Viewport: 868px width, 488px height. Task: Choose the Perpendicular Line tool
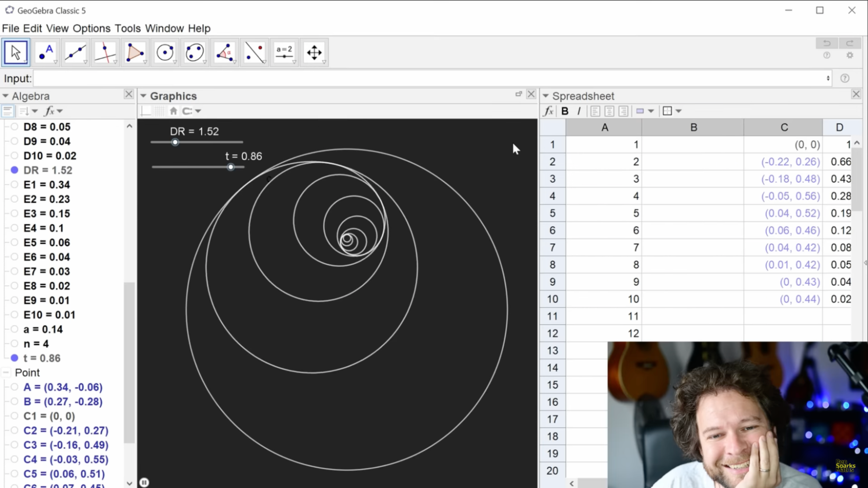(x=105, y=52)
